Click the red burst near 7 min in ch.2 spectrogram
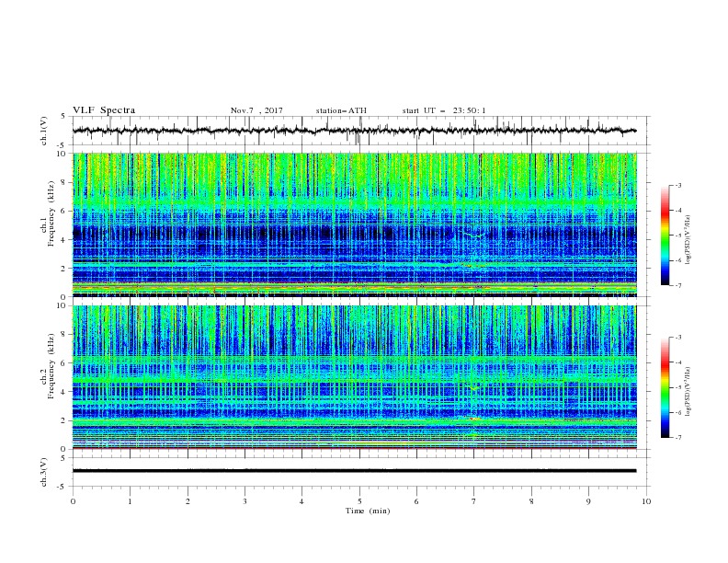The width and height of the screenshot is (728, 563). (474, 419)
